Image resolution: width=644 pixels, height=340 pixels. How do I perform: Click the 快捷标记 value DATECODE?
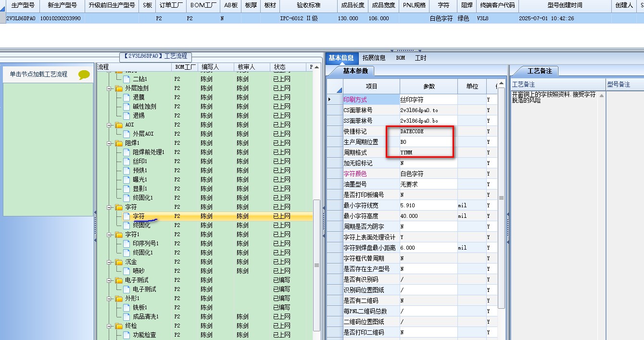tap(428, 131)
